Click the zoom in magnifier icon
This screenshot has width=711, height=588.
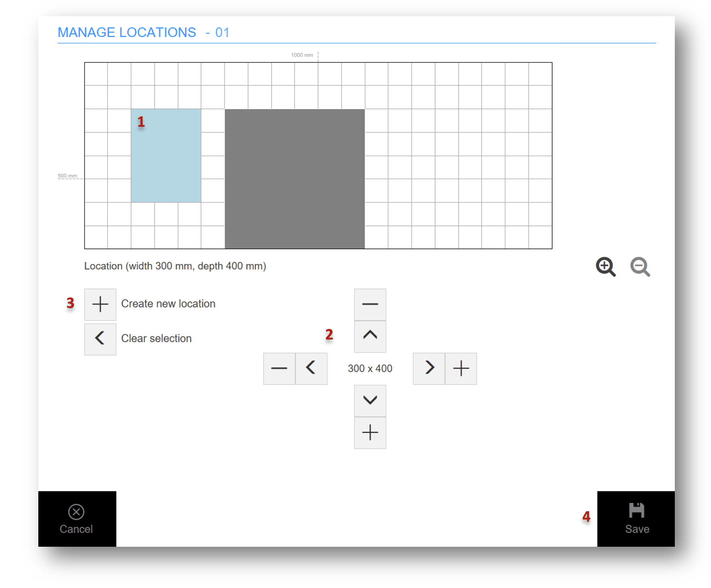pyautogui.click(x=605, y=267)
